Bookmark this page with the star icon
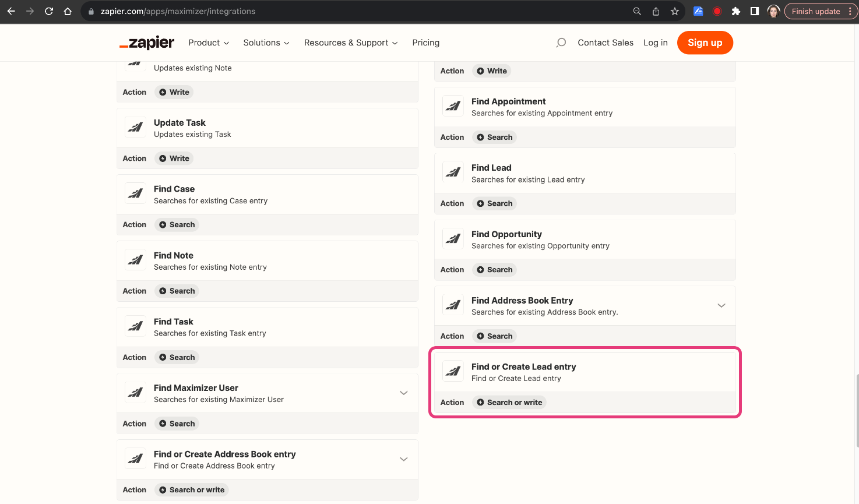Viewport: 859px width, 504px height. (674, 11)
